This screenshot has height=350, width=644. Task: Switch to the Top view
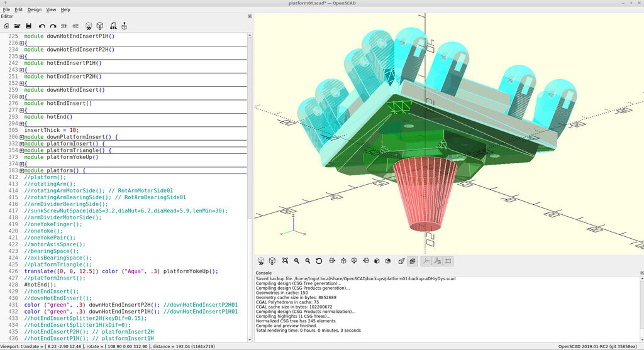pyautogui.click(x=343, y=261)
